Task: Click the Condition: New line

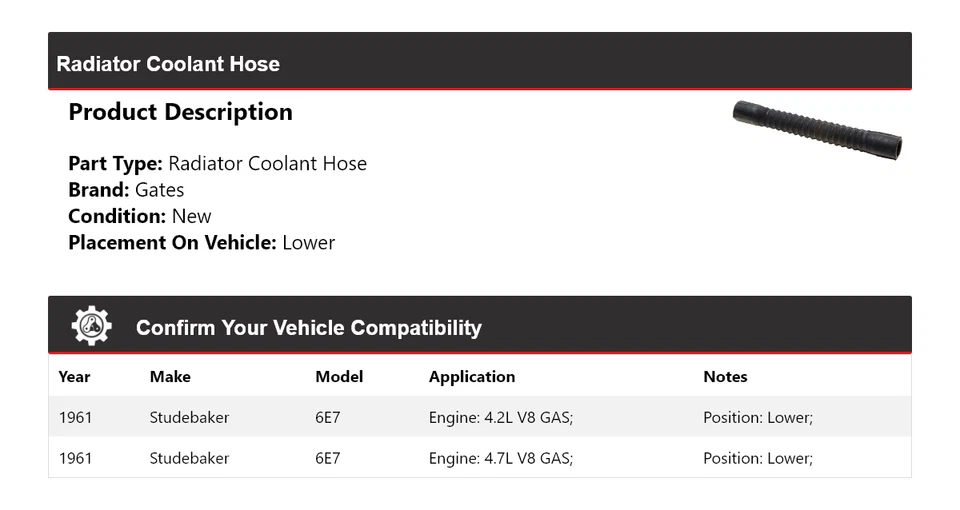Action: point(140,216)
